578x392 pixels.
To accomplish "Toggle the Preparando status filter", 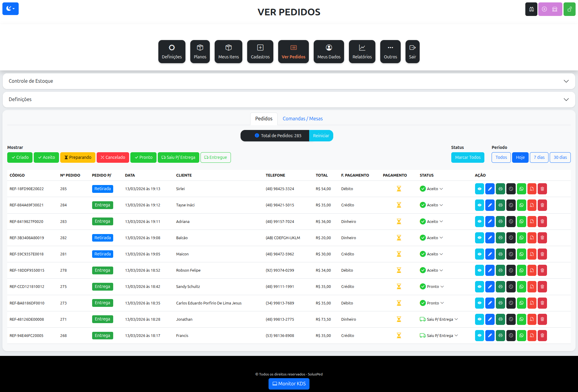I will [x=78, y=157].
